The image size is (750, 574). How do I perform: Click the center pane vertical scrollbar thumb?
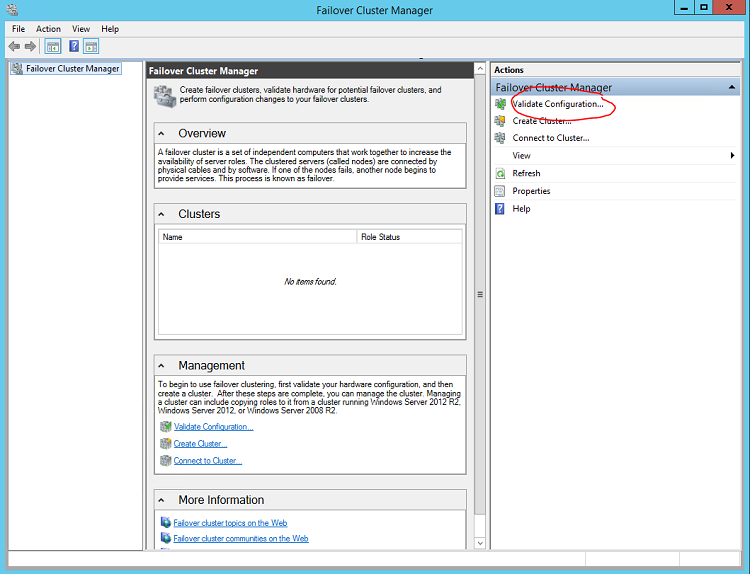[480, 295]
